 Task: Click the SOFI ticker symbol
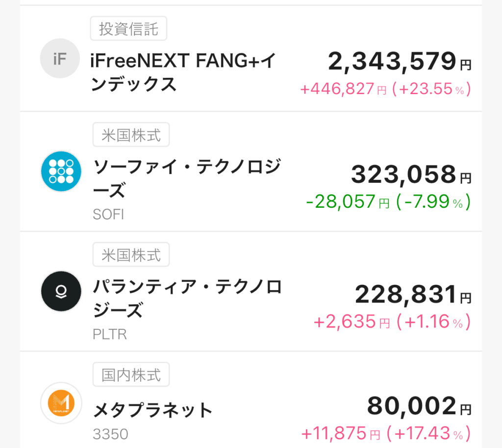(x=108, y=215)
